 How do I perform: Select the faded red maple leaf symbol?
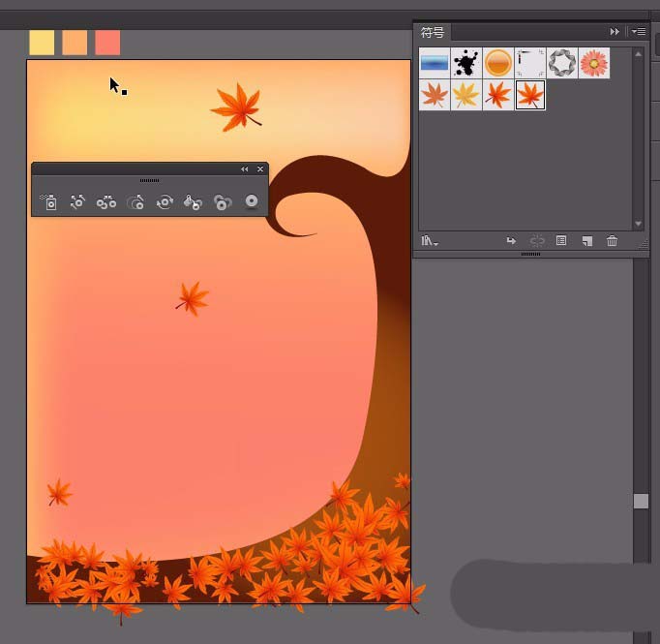tap(435, 95)
